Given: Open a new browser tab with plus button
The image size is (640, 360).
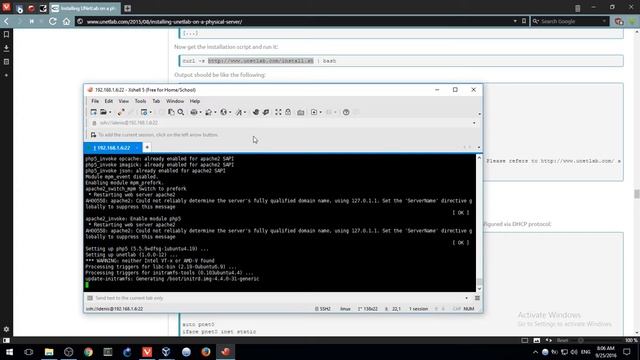Looking at the screenshot, I should pos(127,8).
